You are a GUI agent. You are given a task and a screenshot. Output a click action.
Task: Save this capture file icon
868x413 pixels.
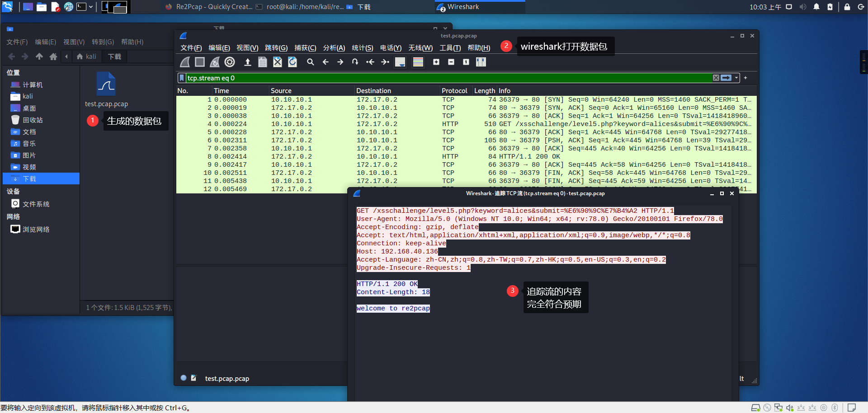262,62
